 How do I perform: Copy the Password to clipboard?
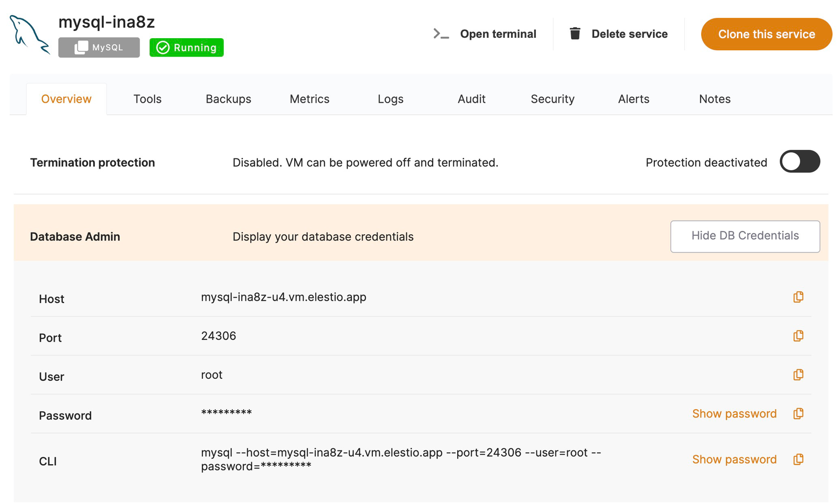point(798,413)
